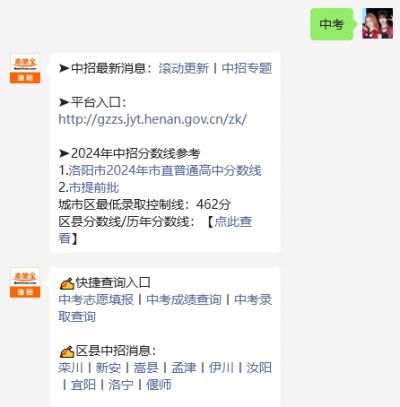
Task: Open the second 本地宝 洛阳 sender avatar
Action: [25, 283]
